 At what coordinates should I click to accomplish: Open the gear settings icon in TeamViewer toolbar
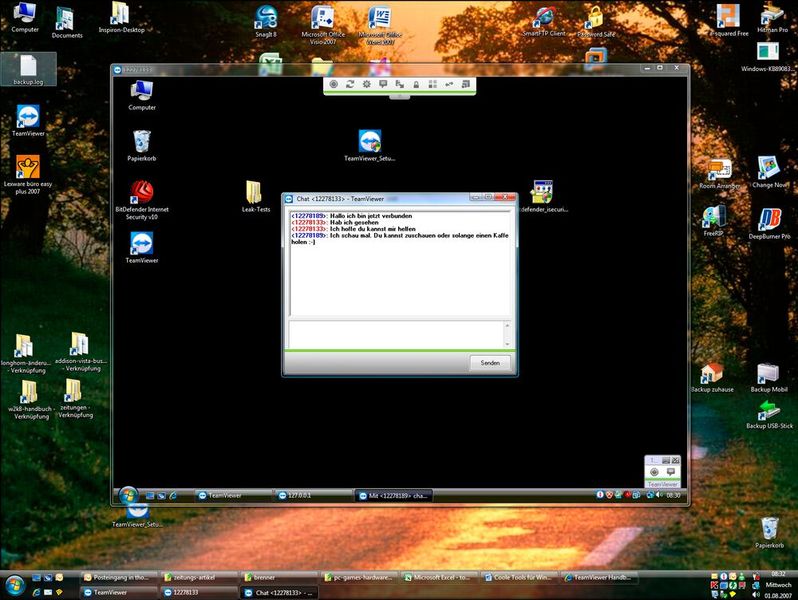click(x=366, y=84)
